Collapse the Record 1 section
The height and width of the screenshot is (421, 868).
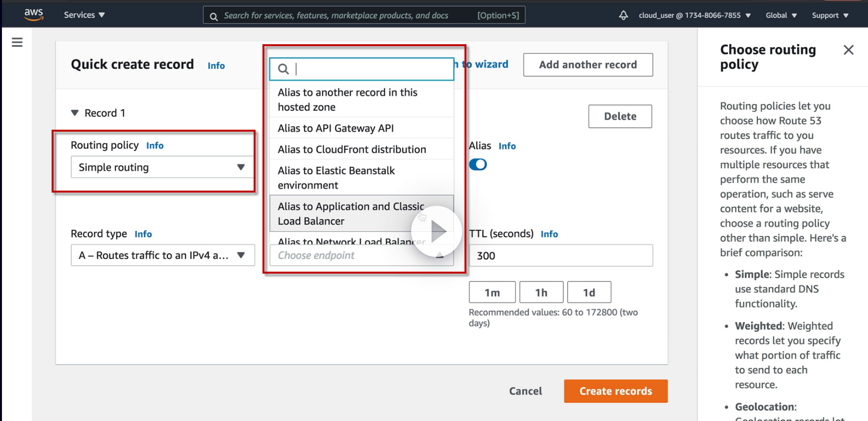(75, 113)
